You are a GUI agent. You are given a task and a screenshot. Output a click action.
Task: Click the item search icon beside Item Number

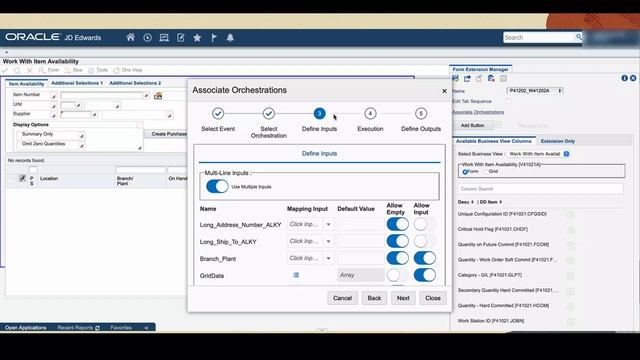[x=158, y=96]
